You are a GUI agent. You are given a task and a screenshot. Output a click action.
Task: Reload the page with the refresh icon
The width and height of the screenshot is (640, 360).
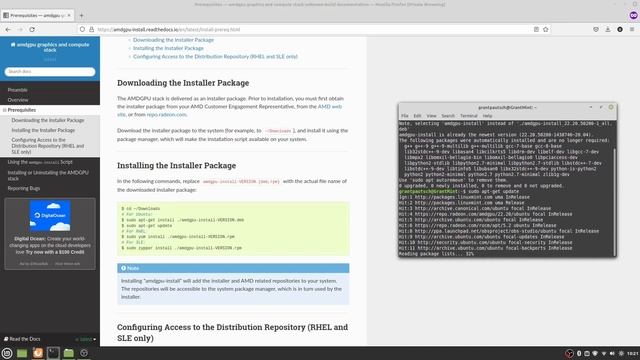pyautogui.click(x=32, y=29)
